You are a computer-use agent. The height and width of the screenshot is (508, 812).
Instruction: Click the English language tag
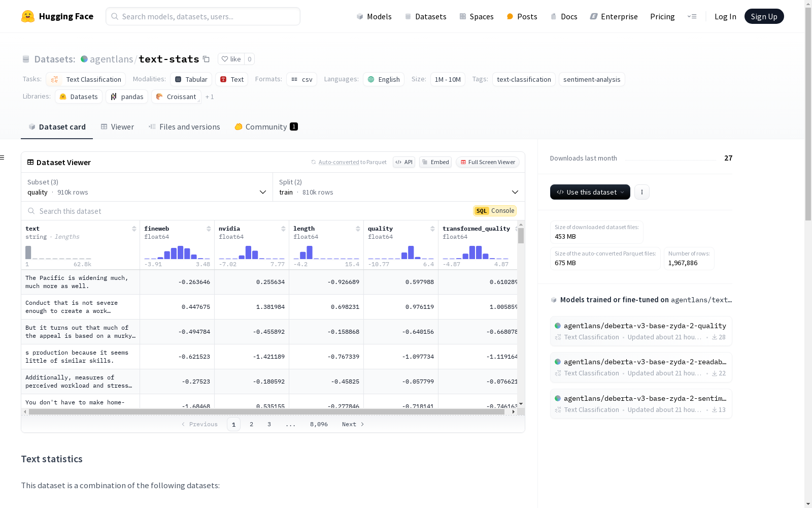(384, 79)
